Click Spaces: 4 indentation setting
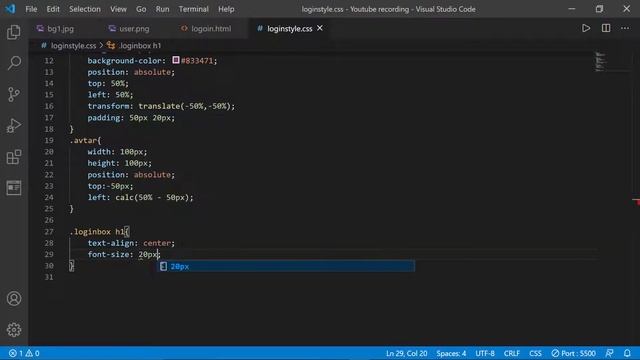This screenshot has width=640, height=360. pos(451,353)
